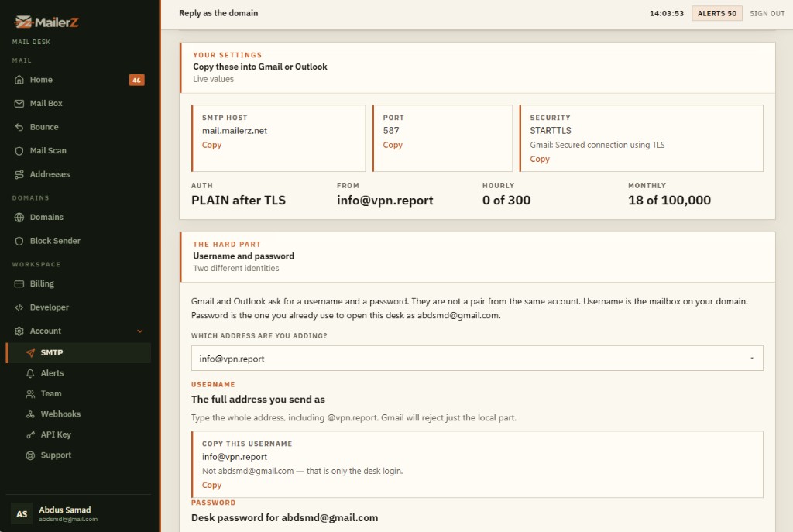Open the Domains page
This screenshot has height=532, width=793.
[78, 218]
